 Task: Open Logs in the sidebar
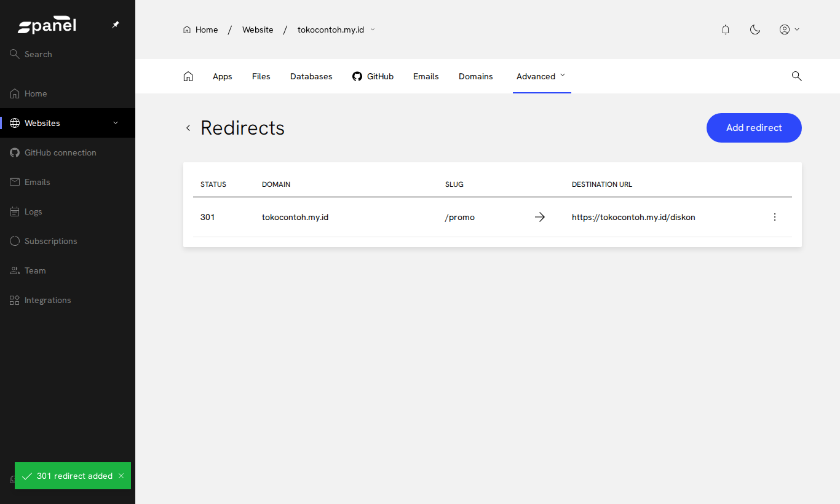(x=68, y=211)
